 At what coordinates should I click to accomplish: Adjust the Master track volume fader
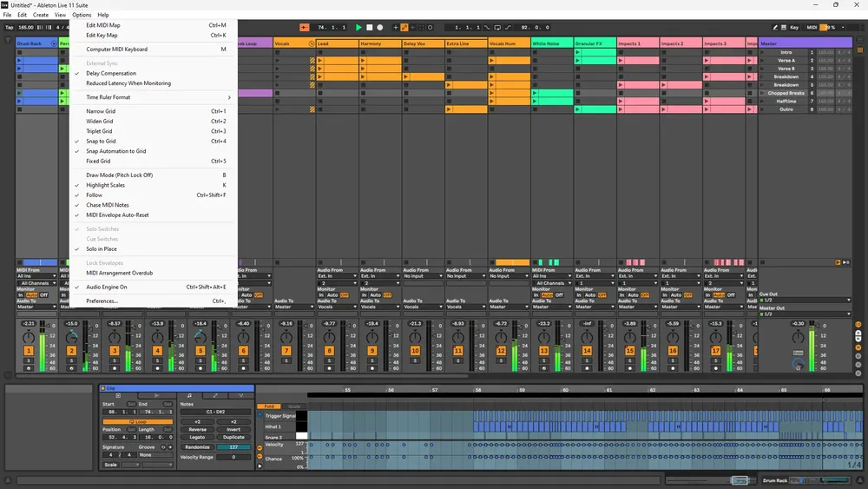[812, 346]
